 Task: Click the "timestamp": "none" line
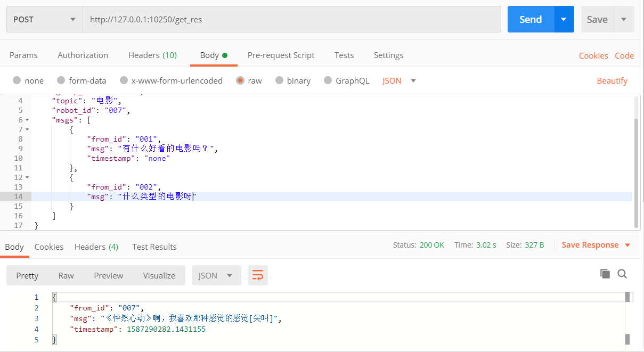(128, 158)
